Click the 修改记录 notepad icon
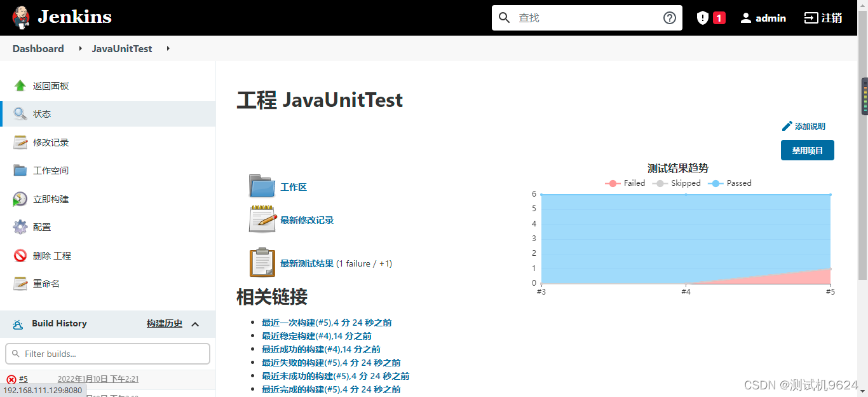Viewport: 868px width, 397px height. (x=20, y=143)
